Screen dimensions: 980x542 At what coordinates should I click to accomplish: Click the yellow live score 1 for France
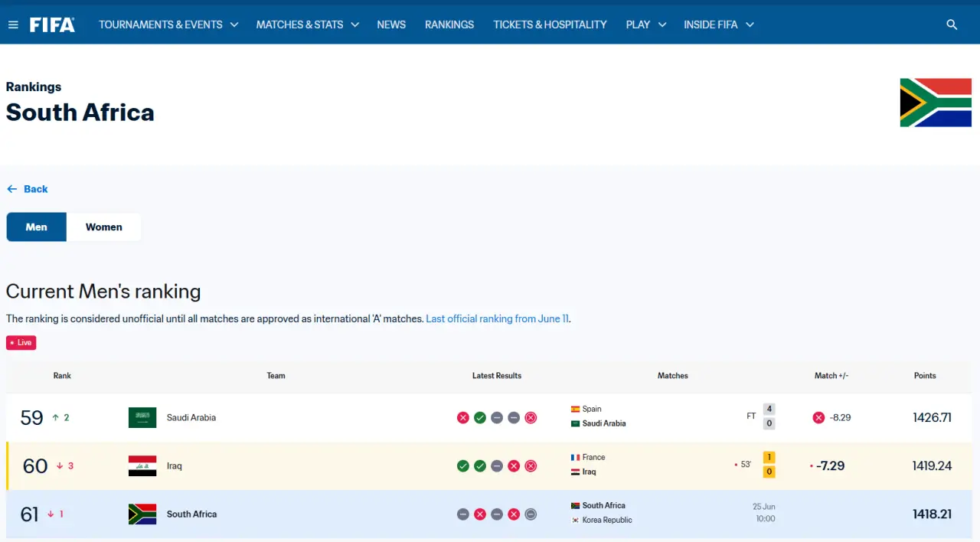[769, 457]
